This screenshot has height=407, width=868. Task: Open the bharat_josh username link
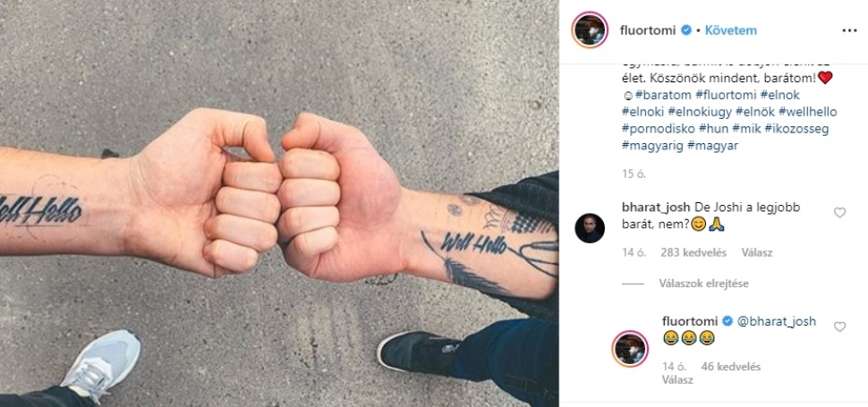[x=656, y=208]
